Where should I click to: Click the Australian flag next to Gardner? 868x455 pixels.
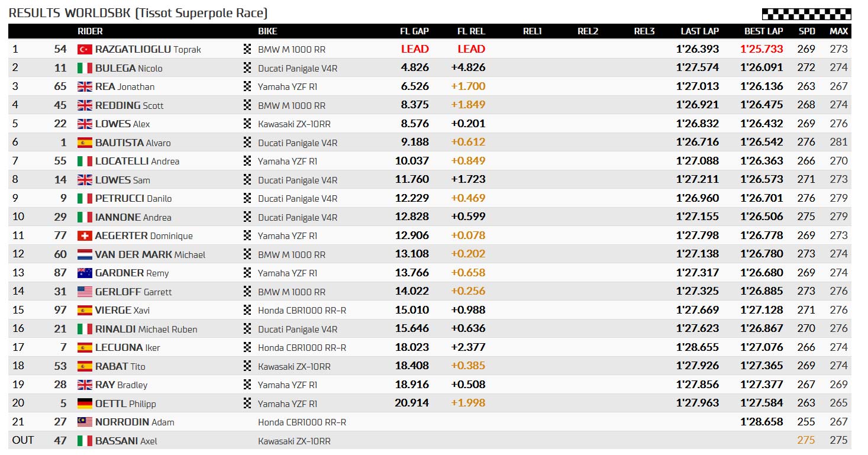coord(85,273)
